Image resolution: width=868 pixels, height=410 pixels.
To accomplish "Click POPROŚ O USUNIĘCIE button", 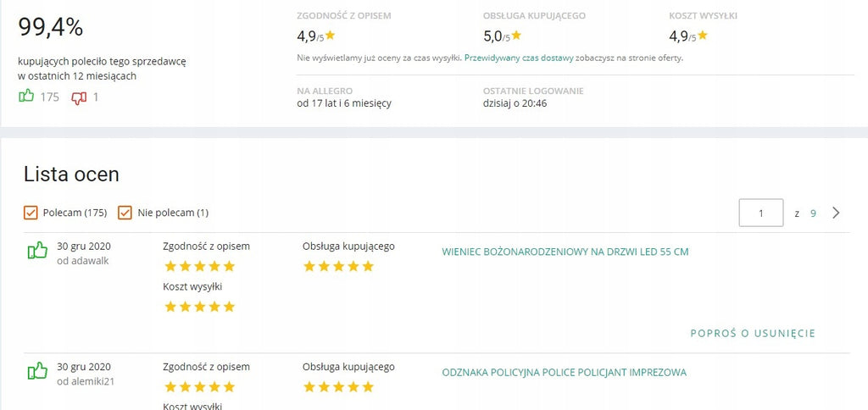I will tap(753, 333).
